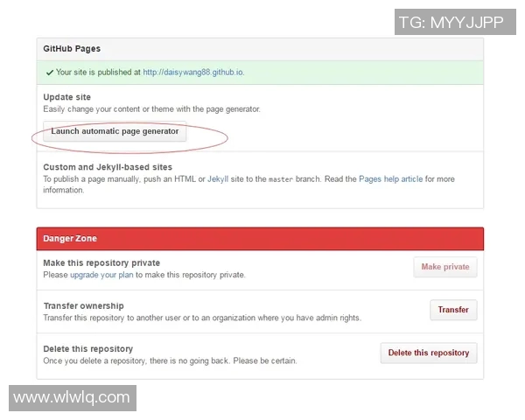Click the www.wlwlq.com watermark
This screenshot has height=420, width=525.
pos(72,397)
